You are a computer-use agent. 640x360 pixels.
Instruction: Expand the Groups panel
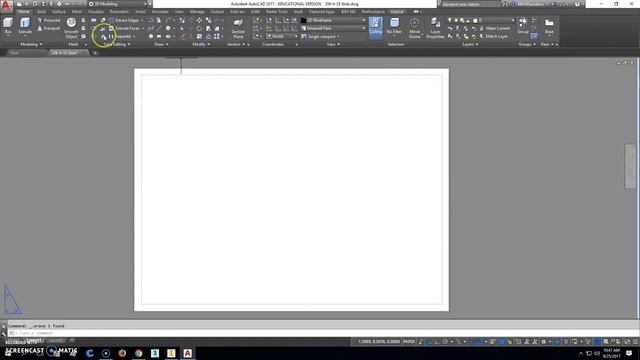coord(527,44)
